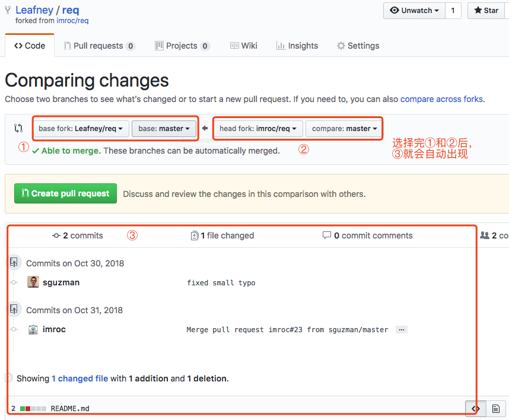Open the compare: master branch dropdown
Screen dimensions: 509x420
tap(344, 128)
